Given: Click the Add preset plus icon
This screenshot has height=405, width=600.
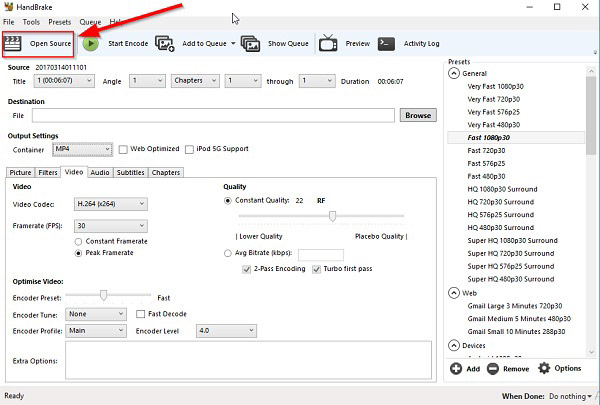Looking at the screenshot, I should (x=456, y=369).
